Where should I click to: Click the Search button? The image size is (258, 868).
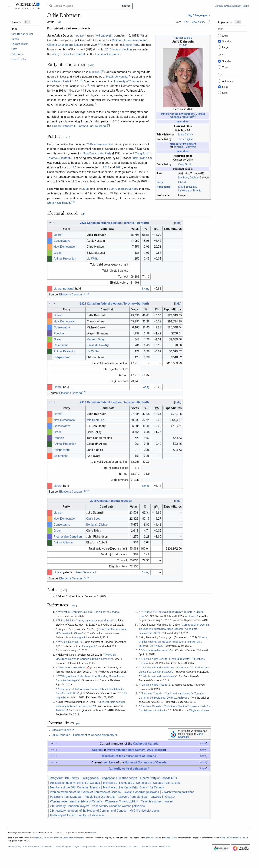coord(126,6)
